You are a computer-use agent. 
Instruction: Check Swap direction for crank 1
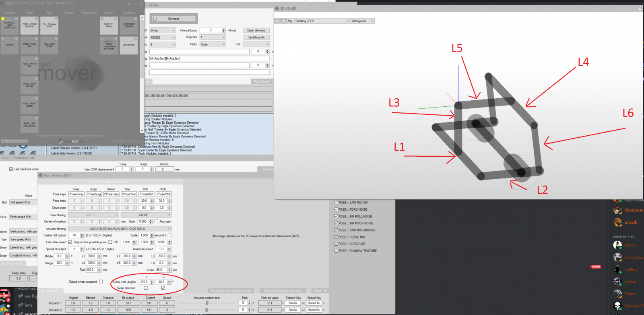(x=146, y=288)
